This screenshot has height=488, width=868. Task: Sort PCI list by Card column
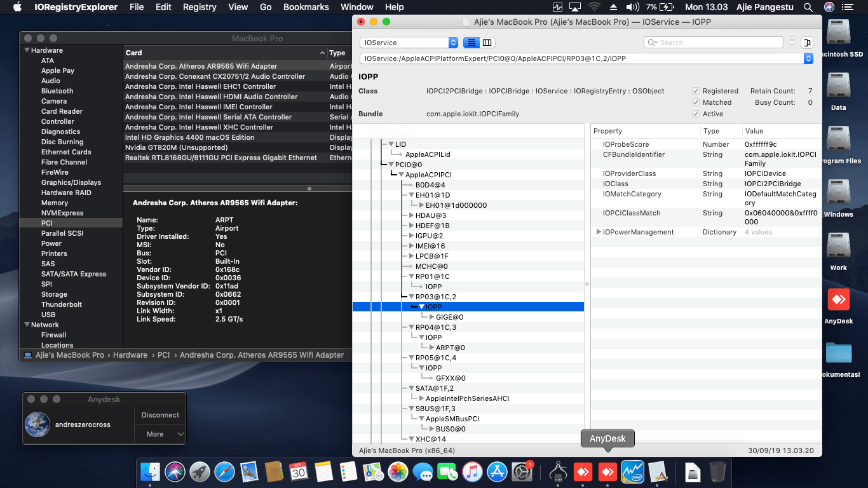coord(225,53)
